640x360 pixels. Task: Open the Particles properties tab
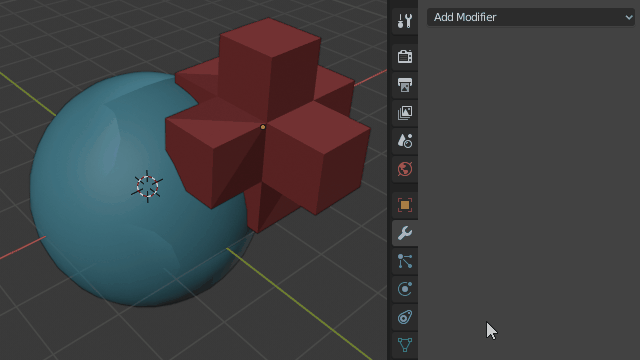404,261
